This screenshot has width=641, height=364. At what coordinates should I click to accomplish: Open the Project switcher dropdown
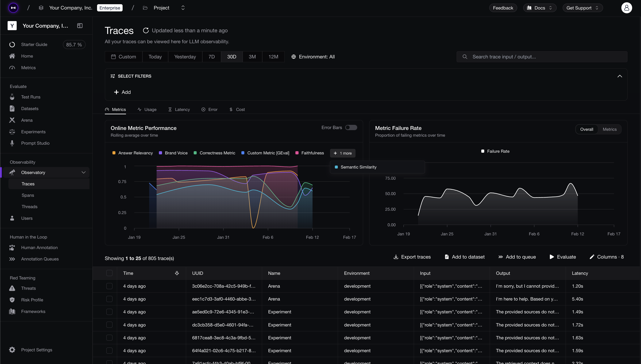coord(183,8)
